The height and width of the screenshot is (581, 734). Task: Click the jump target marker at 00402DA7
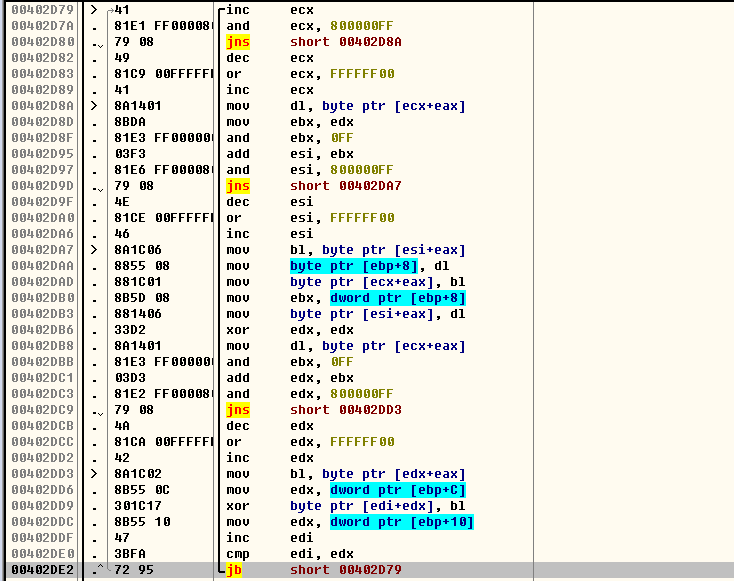tap(95, 250)
